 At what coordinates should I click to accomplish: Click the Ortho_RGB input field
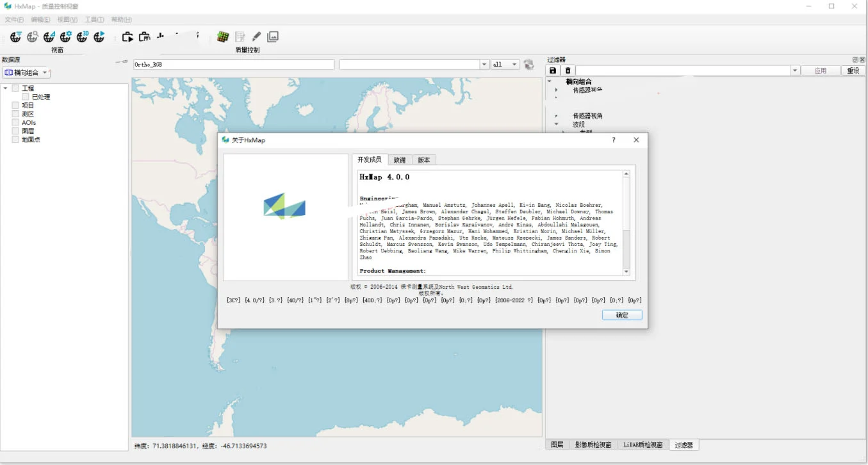[x=234, y=65]
